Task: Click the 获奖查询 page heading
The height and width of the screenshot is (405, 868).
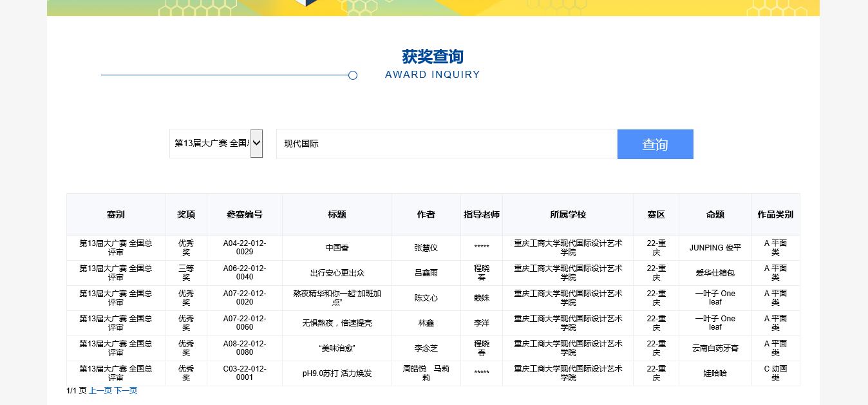Action: 433,57
